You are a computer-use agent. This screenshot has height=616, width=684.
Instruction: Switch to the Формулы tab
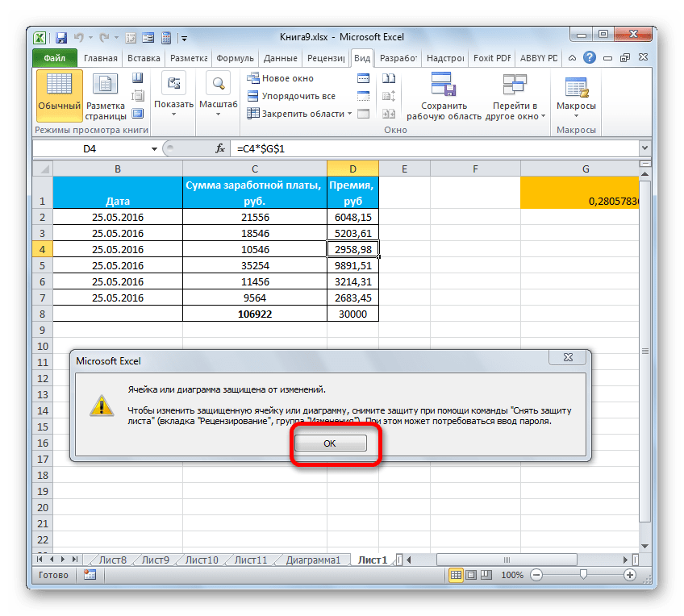point(235,58)
